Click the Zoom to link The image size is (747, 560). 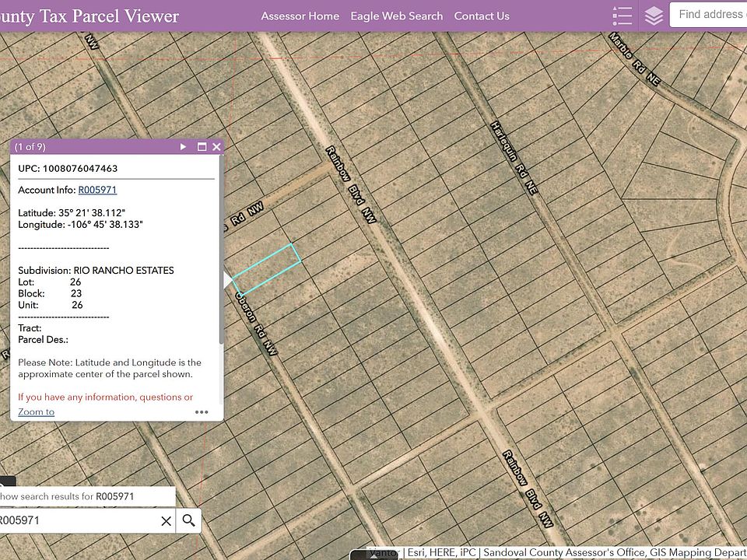click(37, 412)
